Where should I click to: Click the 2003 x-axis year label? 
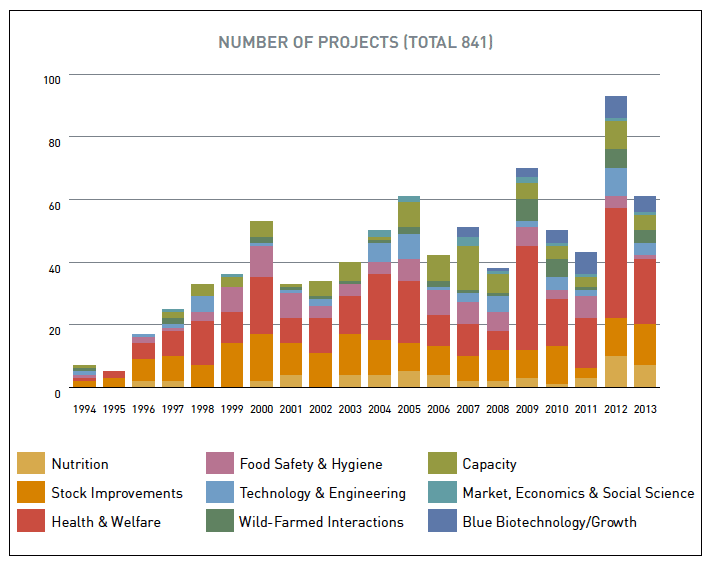click(x=350, y=409)
